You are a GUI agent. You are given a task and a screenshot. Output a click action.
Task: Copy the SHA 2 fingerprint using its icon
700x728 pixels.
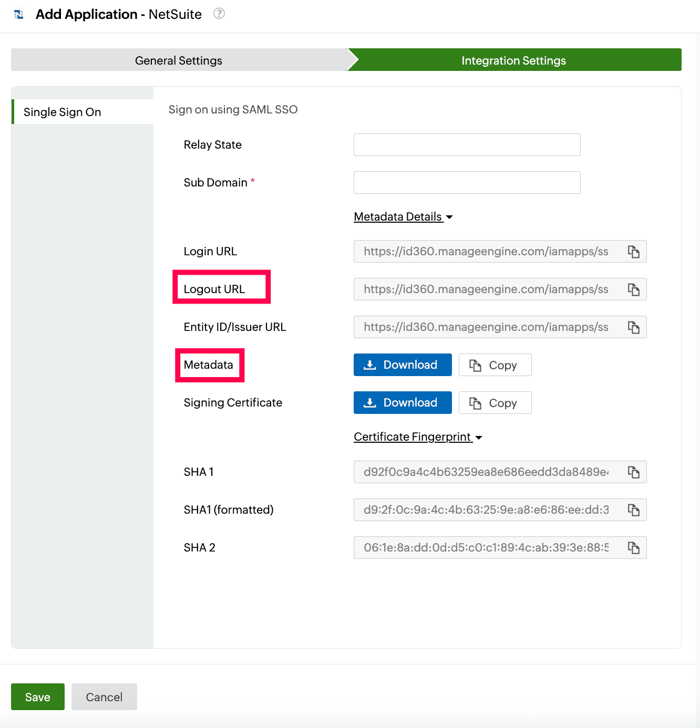(633, 548)
